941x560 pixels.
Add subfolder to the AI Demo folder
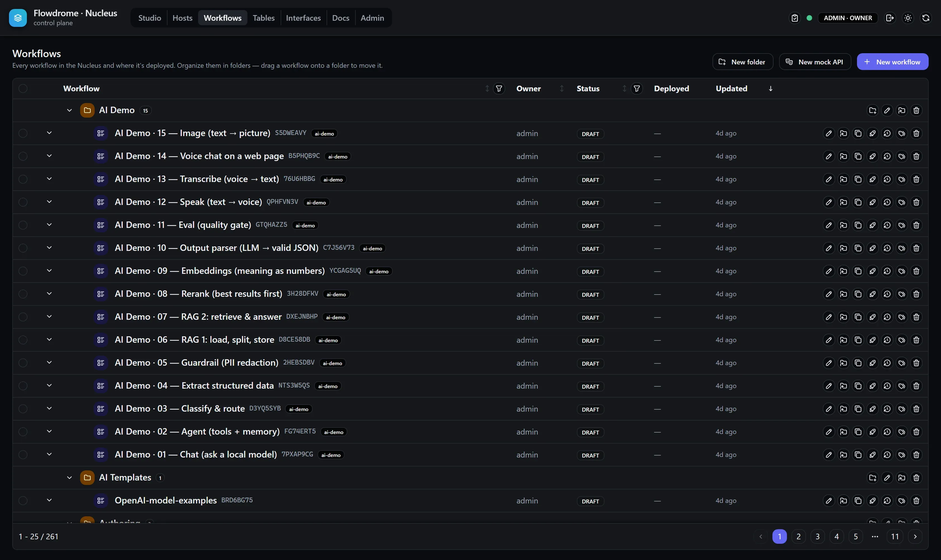[872, 110]
